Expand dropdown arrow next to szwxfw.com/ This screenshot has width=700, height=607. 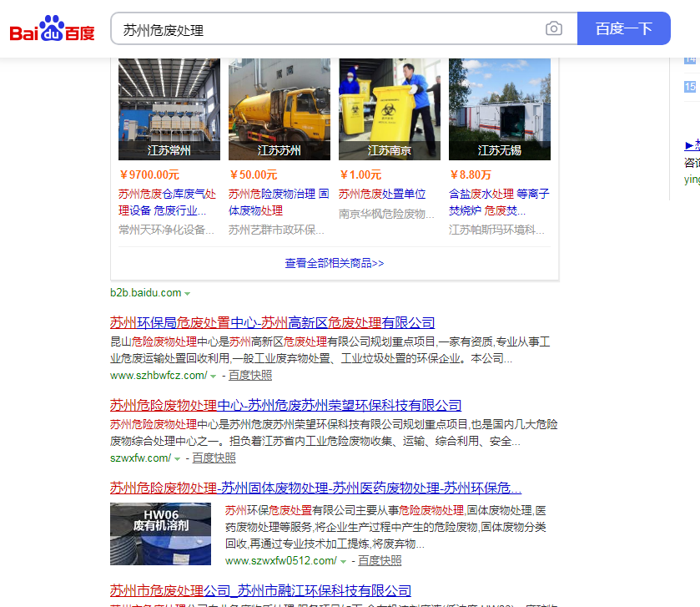point(178,458)
